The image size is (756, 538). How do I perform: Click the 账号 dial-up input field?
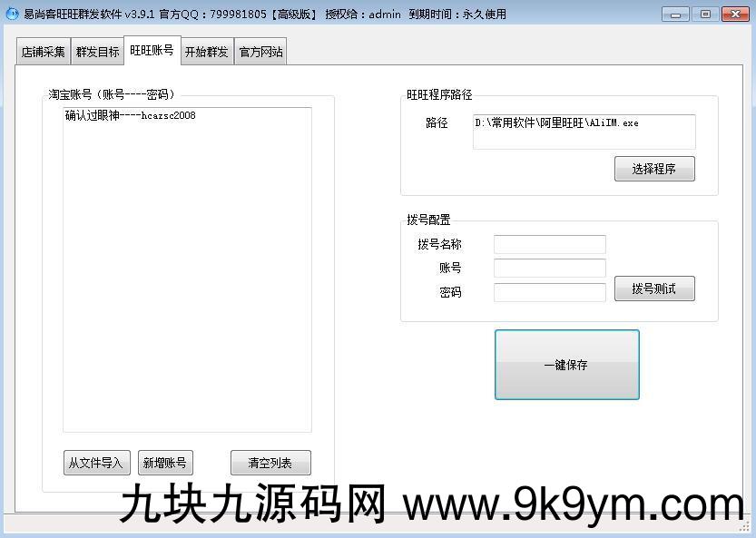pyautogui.click(x=549, y=269)
